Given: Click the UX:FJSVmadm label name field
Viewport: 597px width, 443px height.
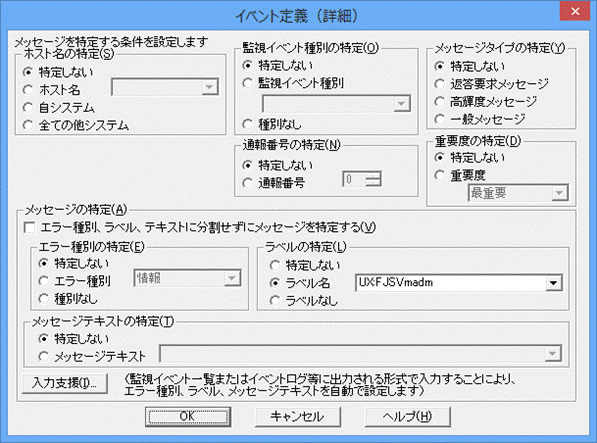Looking at the screenshot, I should [x=451, y=283].
